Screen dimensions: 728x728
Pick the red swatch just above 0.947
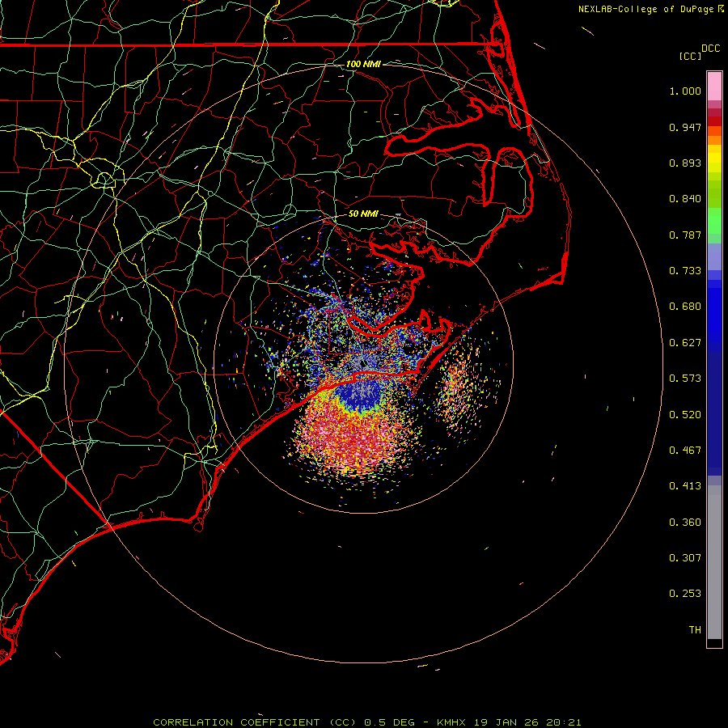tap(714, 121)
